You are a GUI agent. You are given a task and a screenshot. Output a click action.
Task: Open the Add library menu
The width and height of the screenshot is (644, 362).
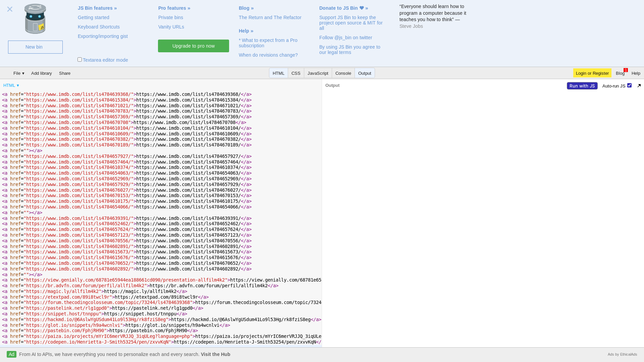click(x=42, y=73)
